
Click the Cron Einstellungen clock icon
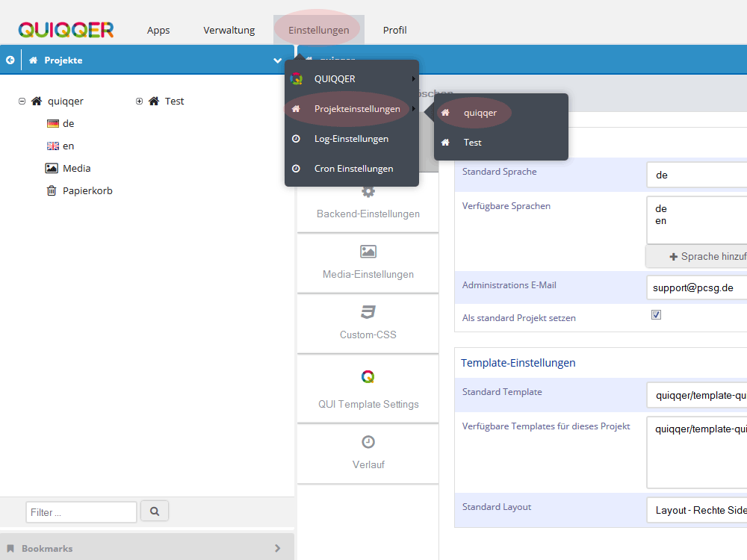click(x=296, y=169)
